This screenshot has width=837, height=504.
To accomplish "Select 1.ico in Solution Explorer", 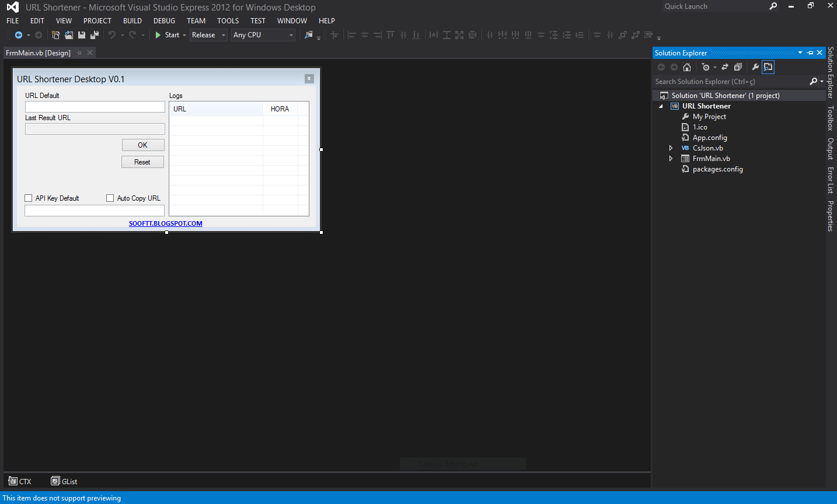I will [x=700, y=127].
